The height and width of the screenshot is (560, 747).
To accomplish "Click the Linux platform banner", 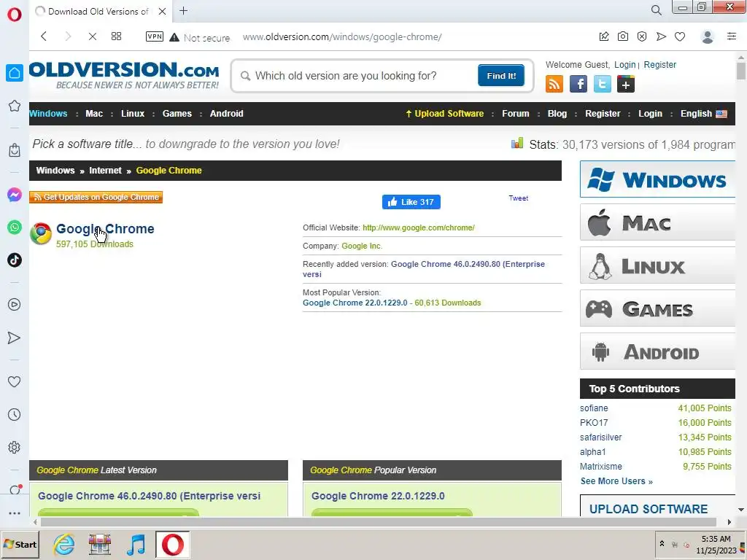I will click(x=657, y=265).
